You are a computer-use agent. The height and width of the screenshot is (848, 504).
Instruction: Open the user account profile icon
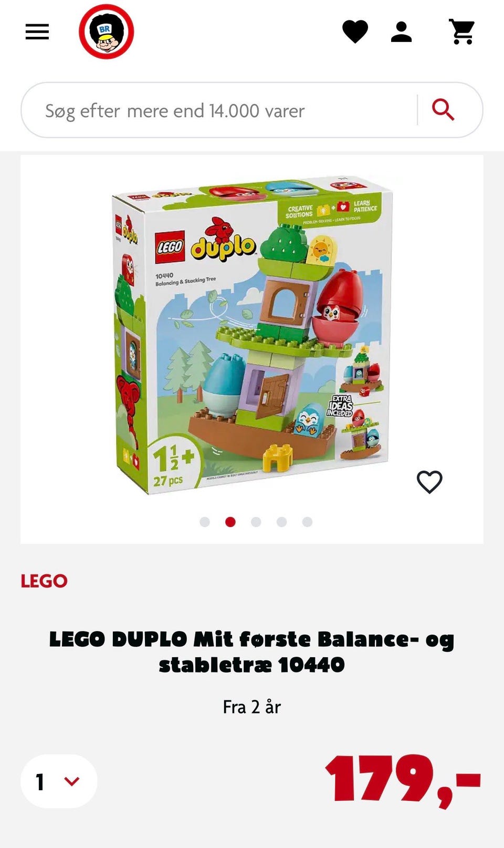pos(402,32)
